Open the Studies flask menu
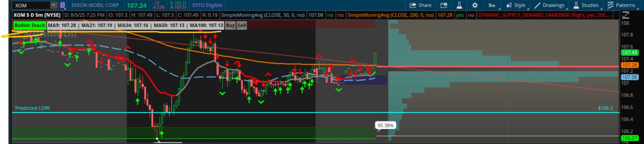644x144 pixels. click(x=586, y=5)
